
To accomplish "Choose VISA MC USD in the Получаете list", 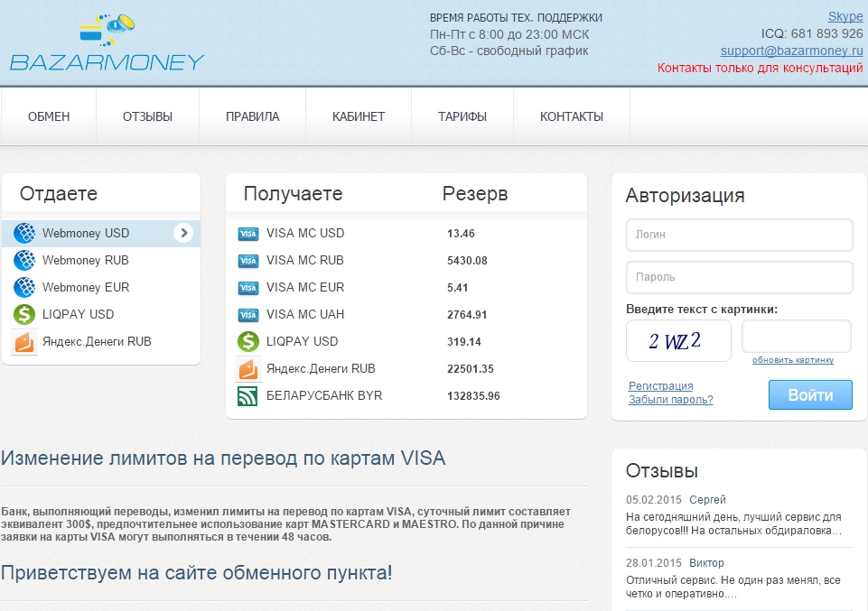I will click(x=406, y=234).
